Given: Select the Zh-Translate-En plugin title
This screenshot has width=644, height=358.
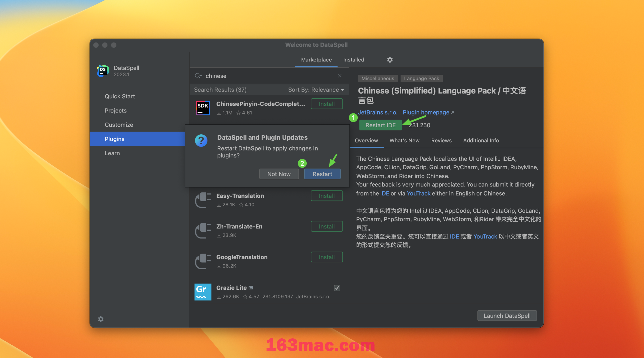Looking at the screenshot, I should [x=239, y=226].
